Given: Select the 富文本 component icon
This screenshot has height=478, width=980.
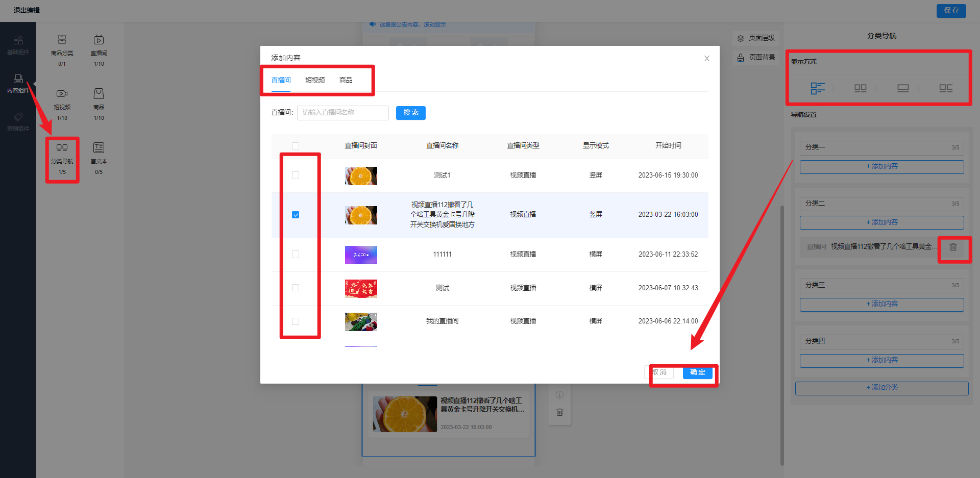Looking at the screenshot, I should (x=99, y=148).
